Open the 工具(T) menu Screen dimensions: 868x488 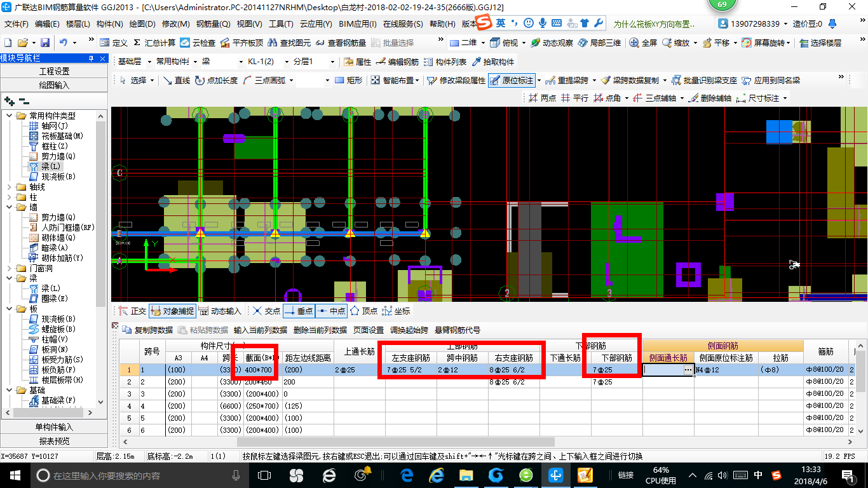point(281,24)
